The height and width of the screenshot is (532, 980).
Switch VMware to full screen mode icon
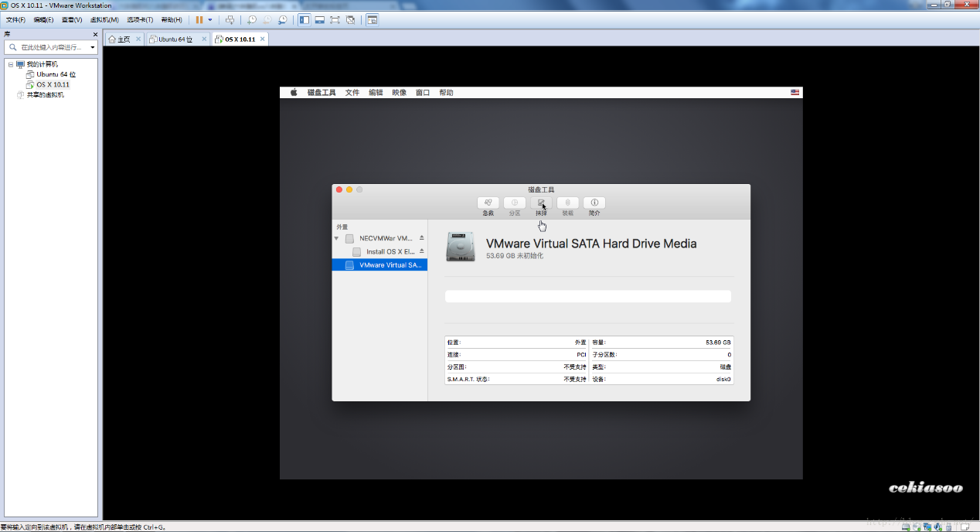(x=335, y=19)
